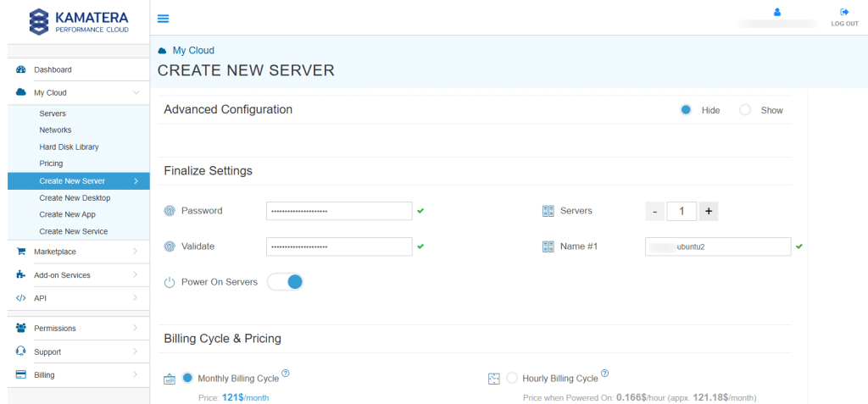Collapse the My Cloud chevron
Screen dimensions: 868x404
pyautogui.click(x=136, y=92)
